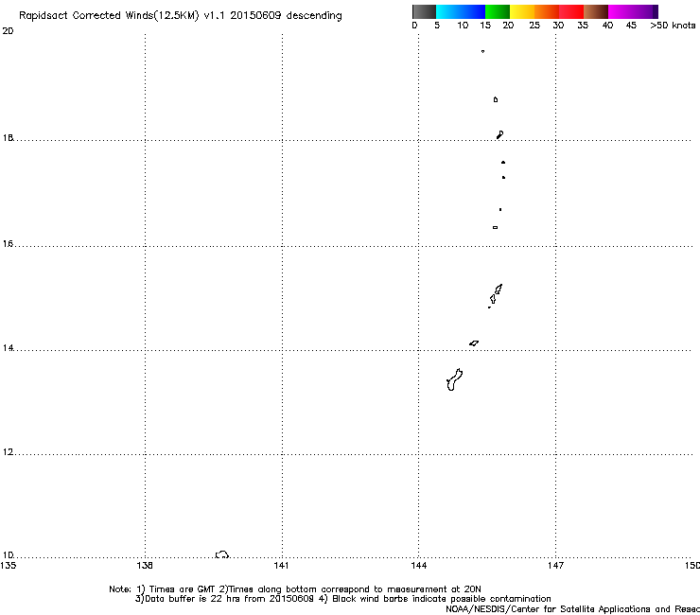Image resolution: width=700 pixels, height=615 pixels.
Task: Click the "20150609 descending" text in the title
Action: coord(287,15)
